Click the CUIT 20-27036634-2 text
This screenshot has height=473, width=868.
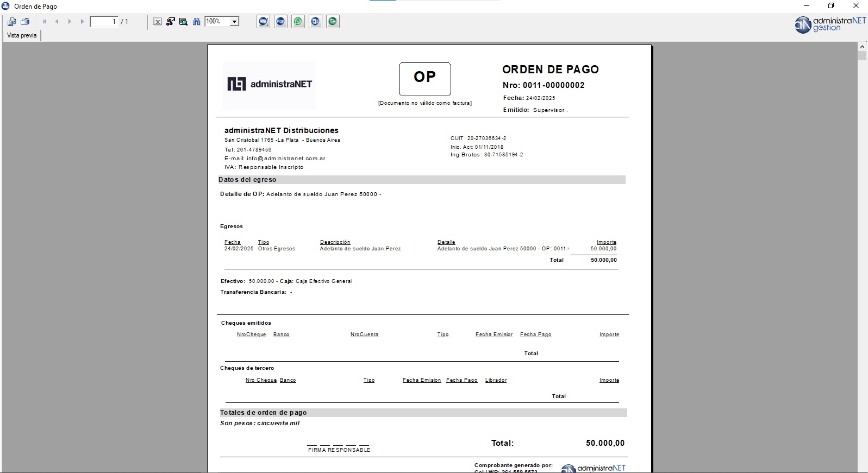coord(478,138)
